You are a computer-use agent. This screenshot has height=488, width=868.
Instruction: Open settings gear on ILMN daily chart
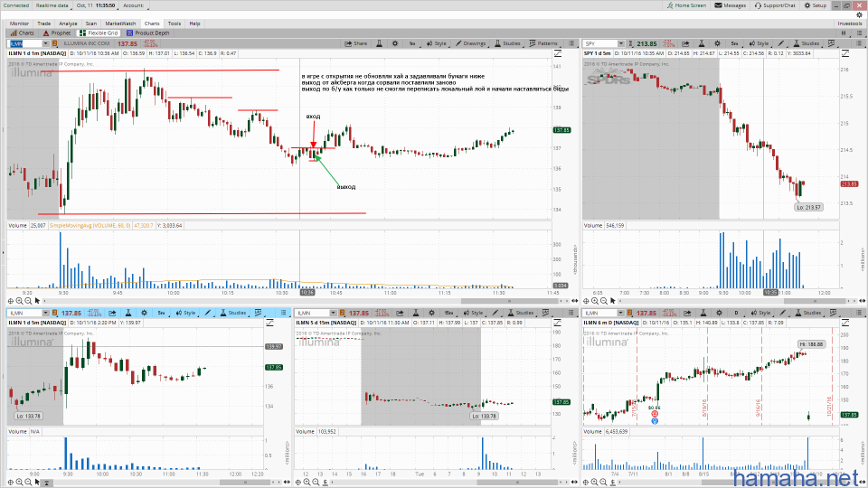coord(719,313)
